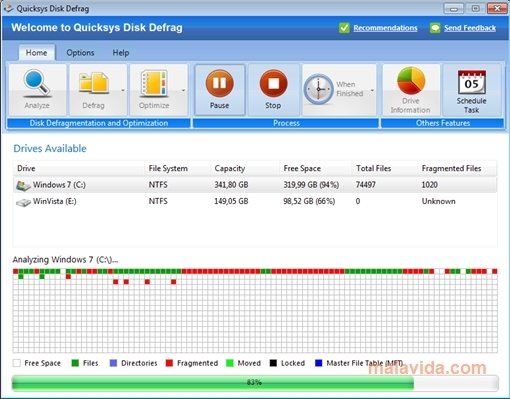Click the When Finished clock icon
510x399 pixels.
(318, 89)
